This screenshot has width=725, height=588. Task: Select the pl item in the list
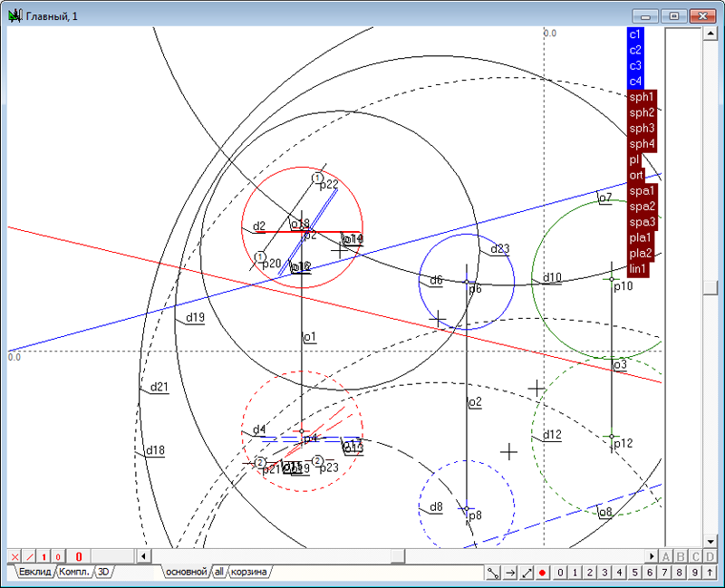coord(633,160)
